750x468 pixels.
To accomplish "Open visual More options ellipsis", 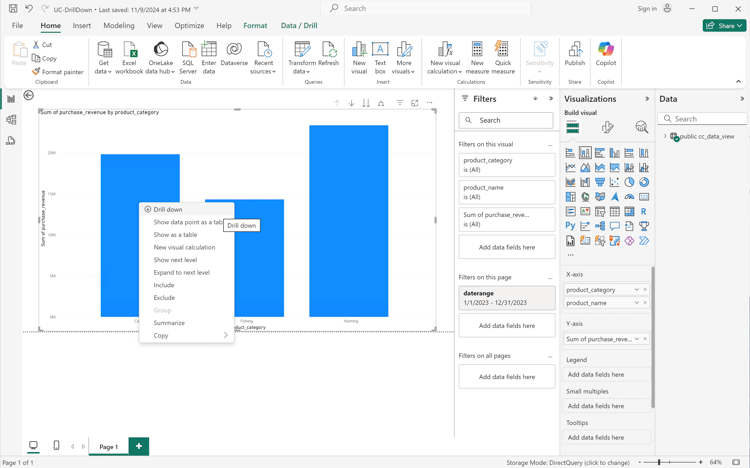I will 430,103.
